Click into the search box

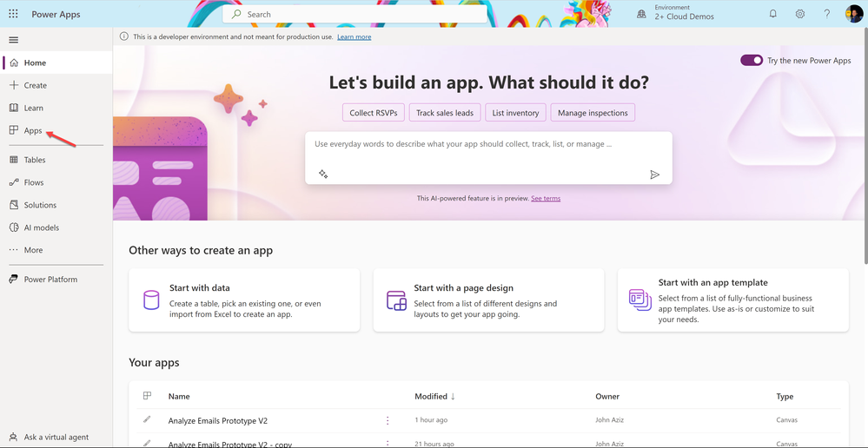(x=354, y=15)
